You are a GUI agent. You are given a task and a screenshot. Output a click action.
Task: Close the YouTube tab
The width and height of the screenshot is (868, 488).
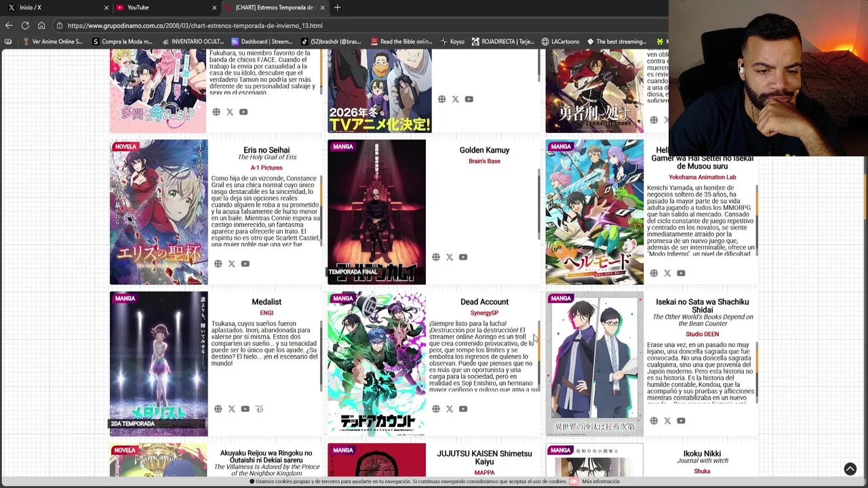pos(214,7)
